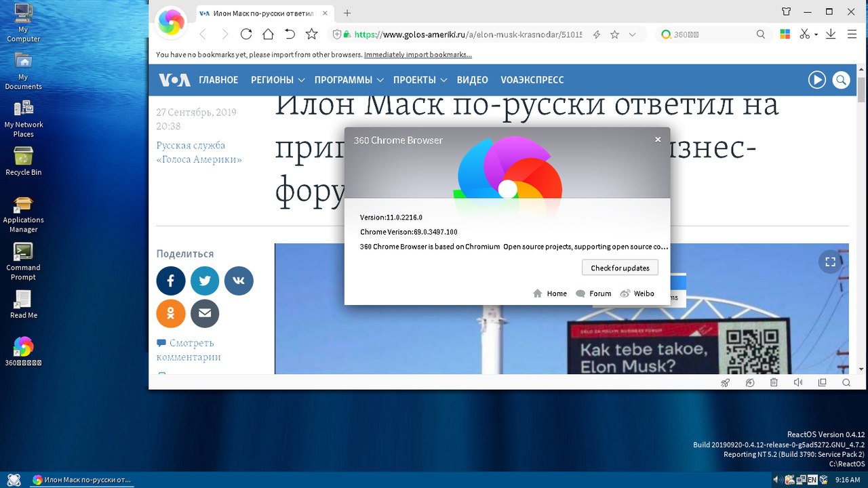Click the status bar icon beside the rocket
Viewport: 868px width, 488px height.
(749, 383)
